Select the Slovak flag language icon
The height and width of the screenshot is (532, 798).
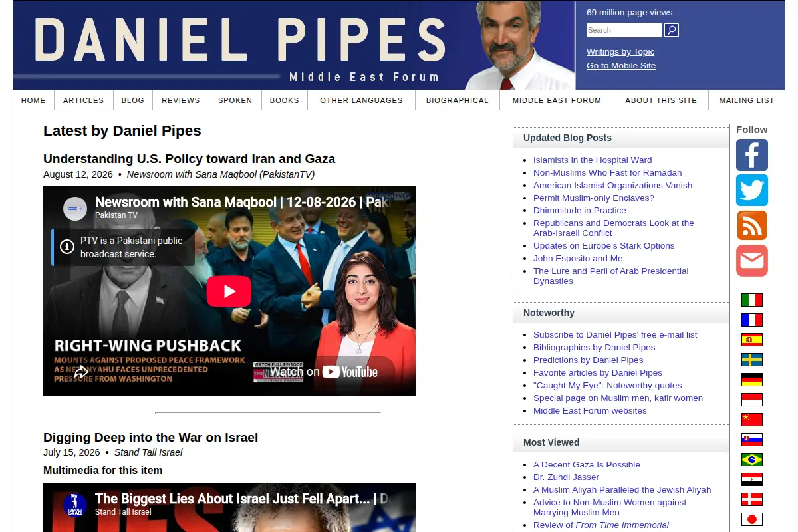click(752, 440)
